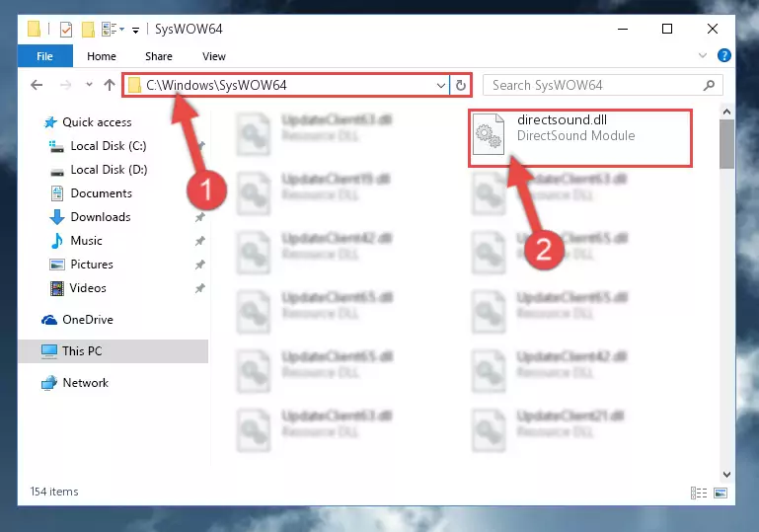Click the Music note icon
This screenshot has width=759, height=532.
tap(57, 241)
